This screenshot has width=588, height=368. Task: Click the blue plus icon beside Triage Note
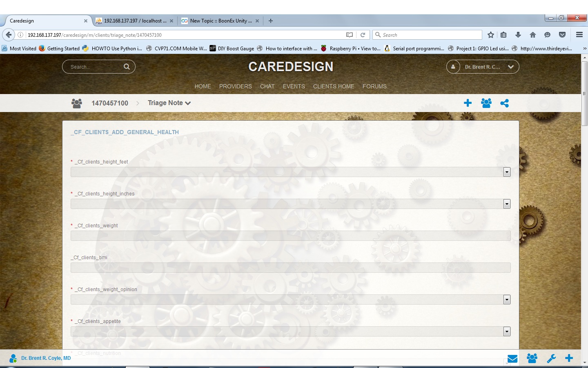(x=468, y=103)
